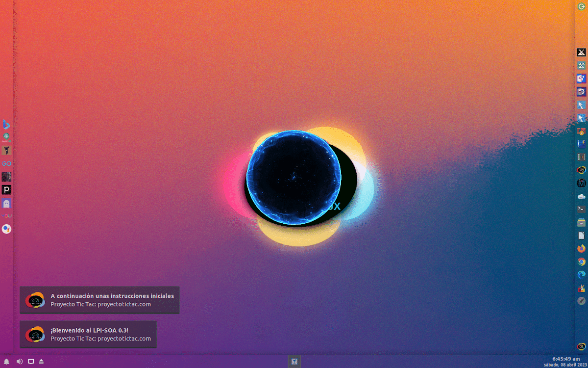Image resolution: width=588 pixels, height=368 pixels.
Task: Open the cloud icon in right dock
Action: click(582, 196)
